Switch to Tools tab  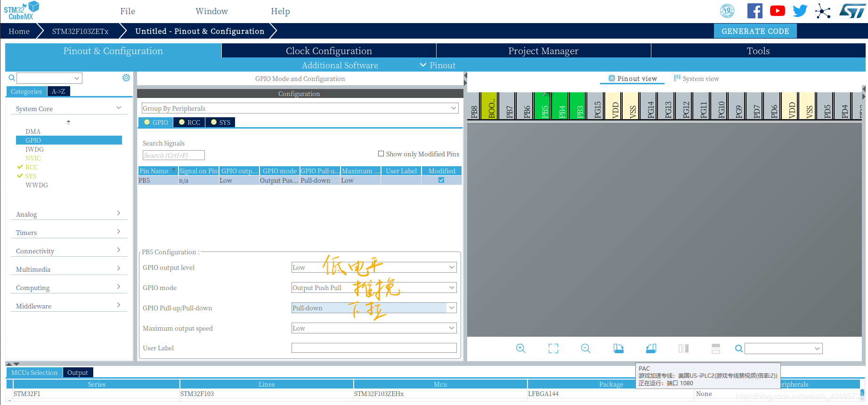click(758, 51)
